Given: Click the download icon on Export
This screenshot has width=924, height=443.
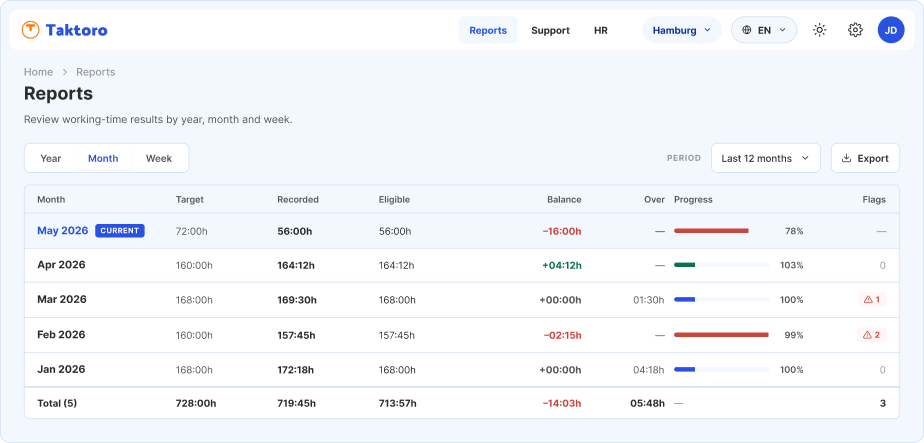Looking at the screenshot, I should (x=846, y=158).
